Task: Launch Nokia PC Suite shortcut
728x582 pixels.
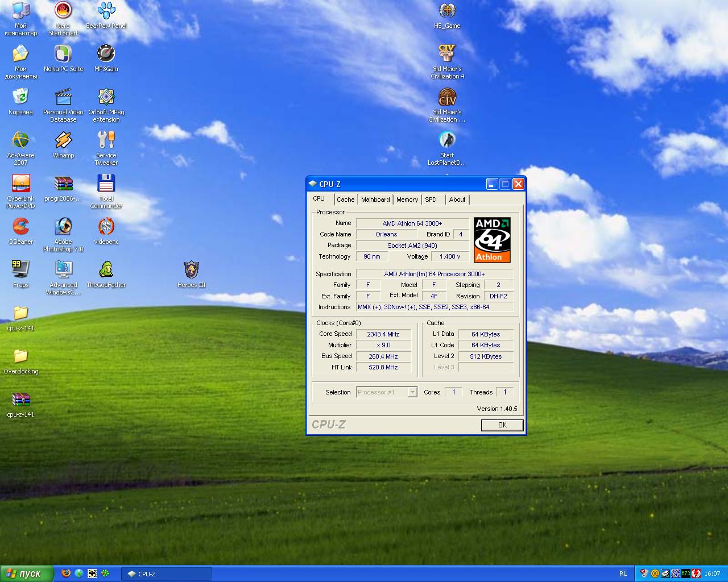Action: tap(63, 58)
